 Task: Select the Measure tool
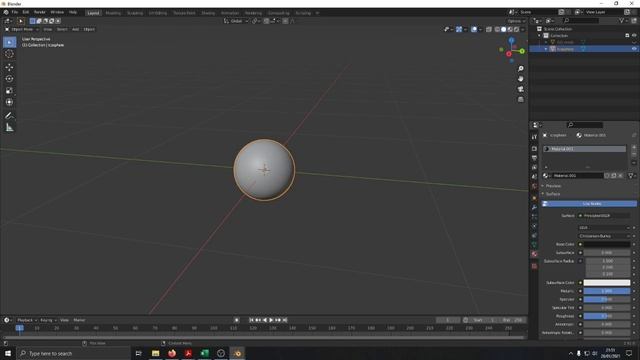point(9,128)
